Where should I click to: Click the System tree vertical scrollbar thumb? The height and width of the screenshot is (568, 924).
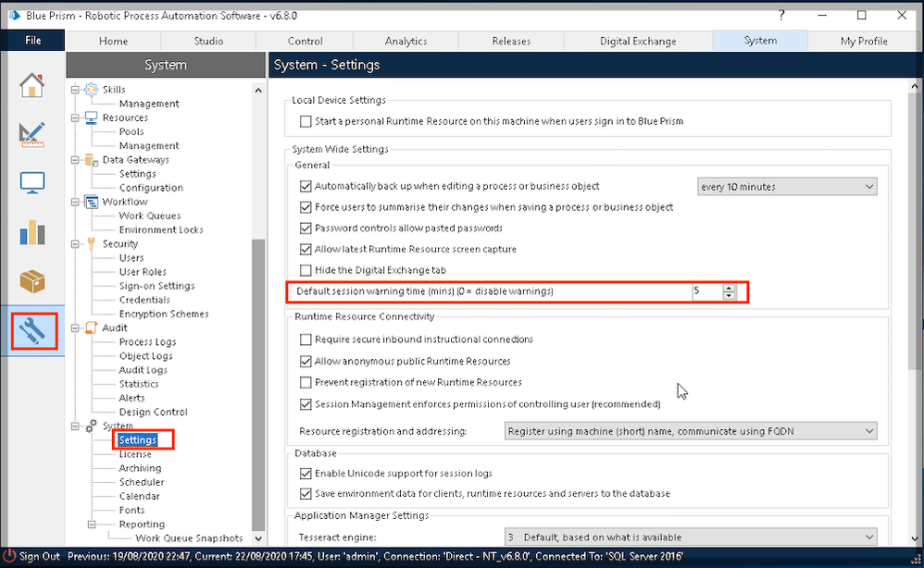pos(258,384)
